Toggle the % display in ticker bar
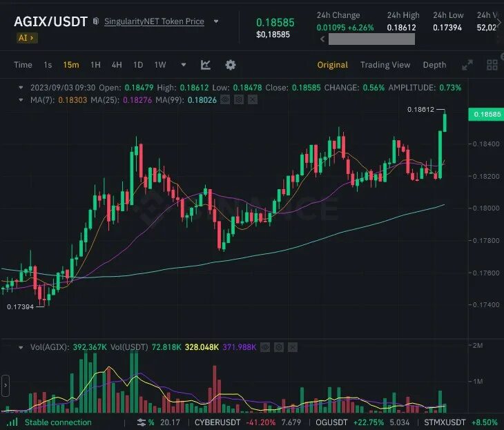 coord(151,422)
